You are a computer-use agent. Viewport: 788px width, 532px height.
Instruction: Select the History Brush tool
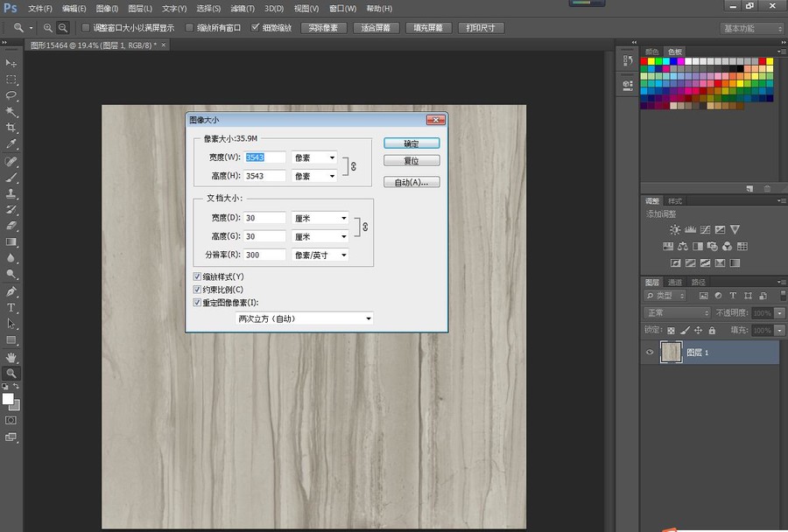(11, 209)
